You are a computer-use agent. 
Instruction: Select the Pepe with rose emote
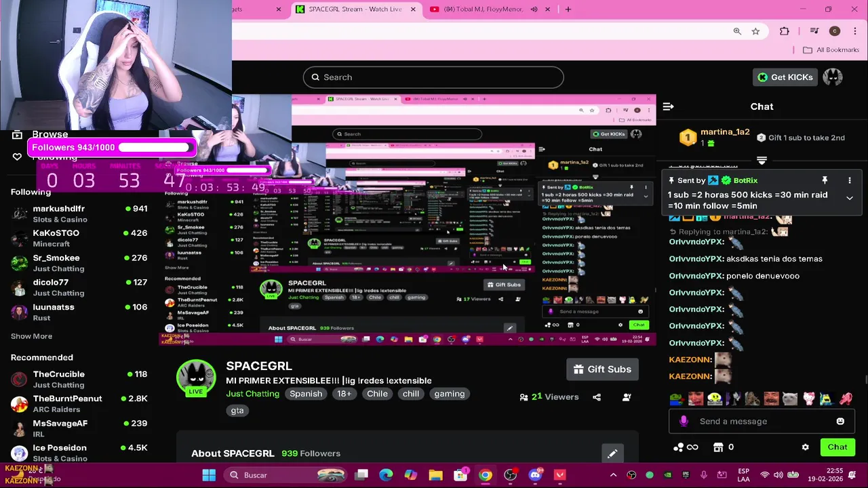pyautogui.click(x=677, y=399)
